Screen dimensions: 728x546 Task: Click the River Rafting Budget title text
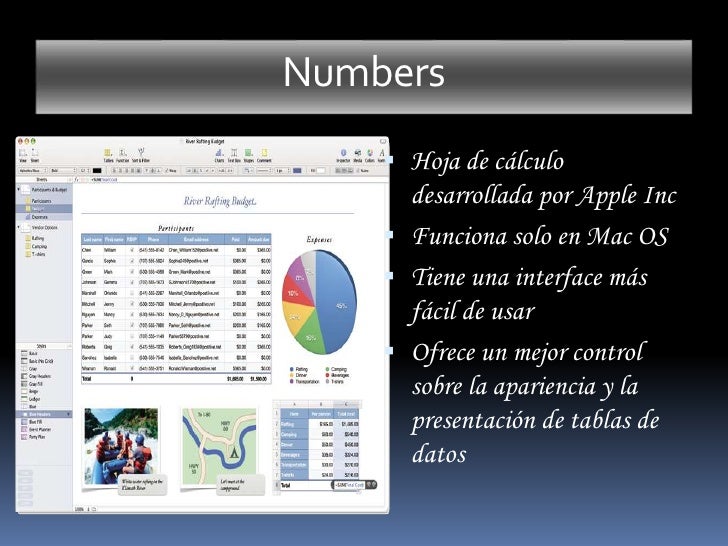coord(220,201)
